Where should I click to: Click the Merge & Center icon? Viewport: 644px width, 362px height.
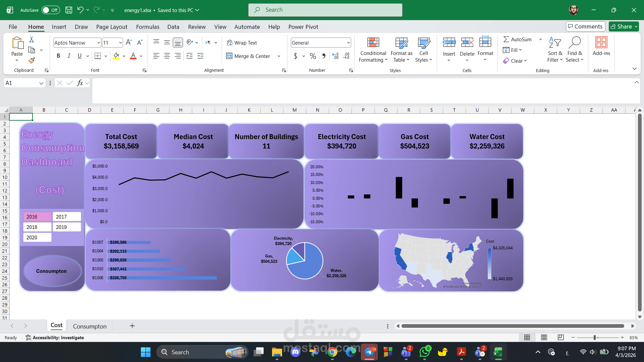tap(230, 56)
